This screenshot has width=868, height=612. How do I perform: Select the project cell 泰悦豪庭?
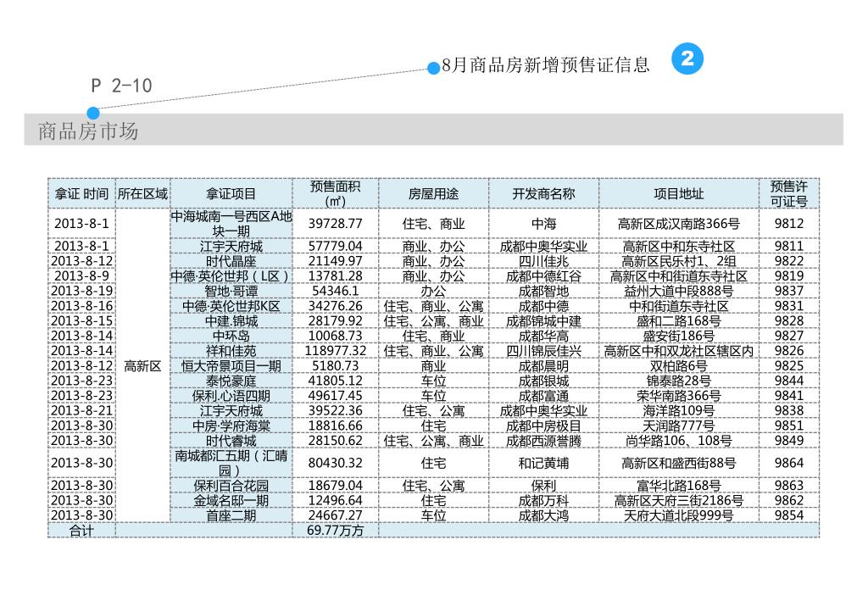point(231,381)
